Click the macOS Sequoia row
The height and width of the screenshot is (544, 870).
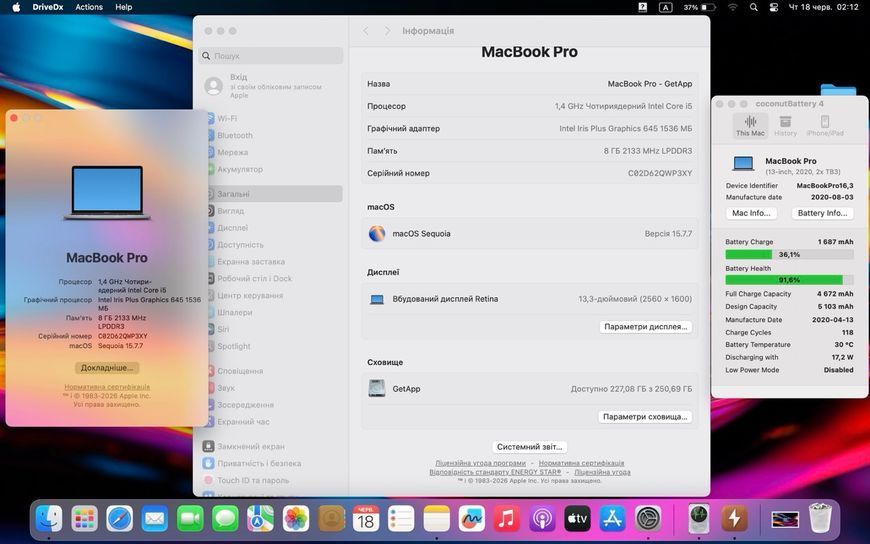pyautogui.click(x=529, y=234)
